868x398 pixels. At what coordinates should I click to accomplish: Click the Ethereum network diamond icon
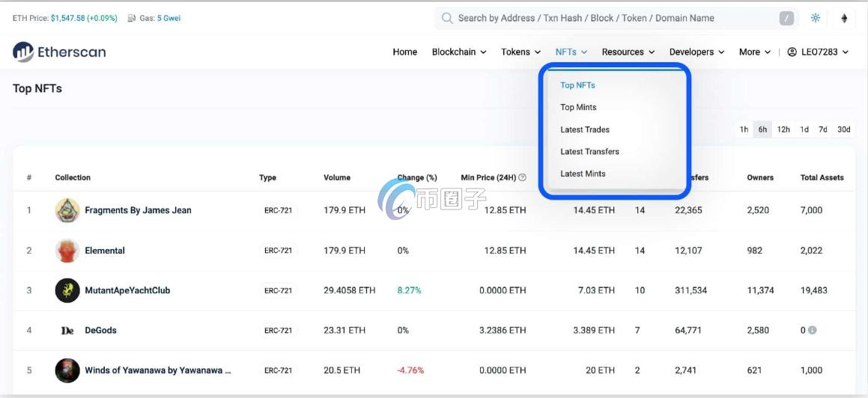point(844,18)
